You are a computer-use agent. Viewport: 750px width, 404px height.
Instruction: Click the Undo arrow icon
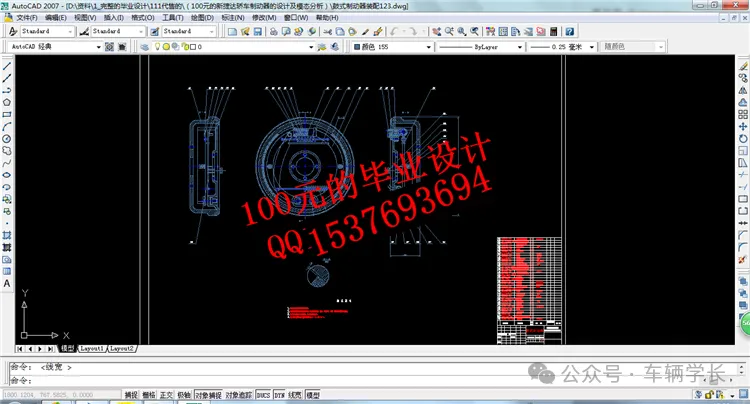(394, 32)
